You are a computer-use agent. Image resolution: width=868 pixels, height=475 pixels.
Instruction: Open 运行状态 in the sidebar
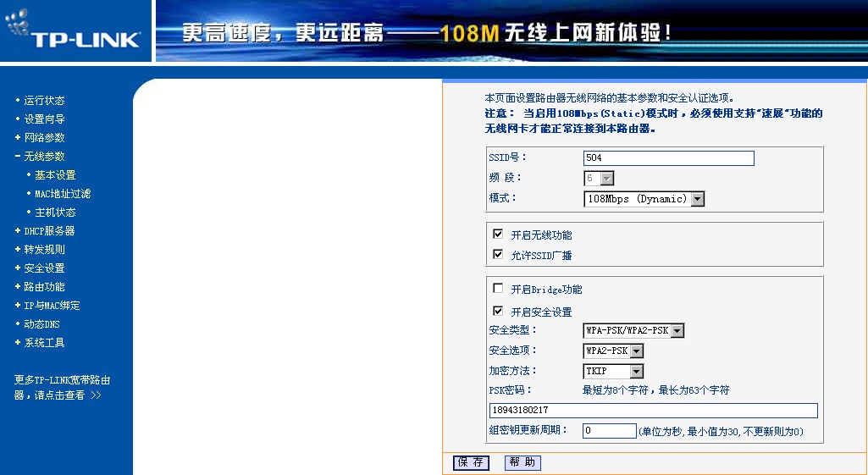(44, 101)
